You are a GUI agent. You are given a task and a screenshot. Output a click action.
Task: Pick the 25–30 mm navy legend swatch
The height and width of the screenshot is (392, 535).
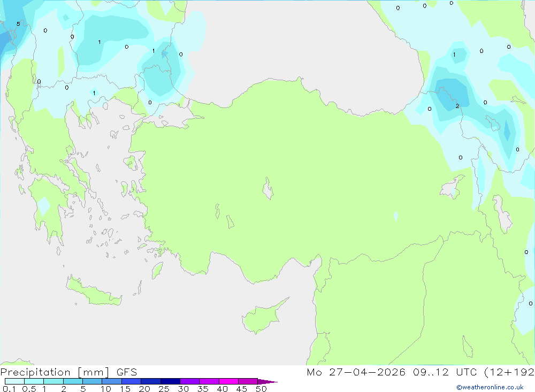point(170,381)
